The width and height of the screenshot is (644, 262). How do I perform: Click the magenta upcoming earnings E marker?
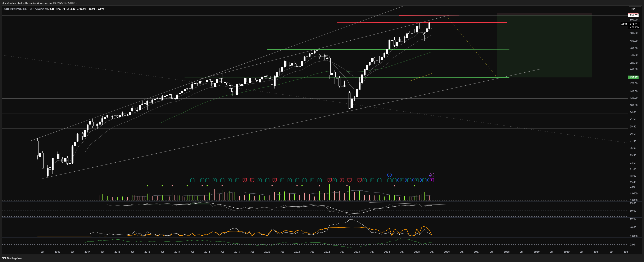click(432, 180)
